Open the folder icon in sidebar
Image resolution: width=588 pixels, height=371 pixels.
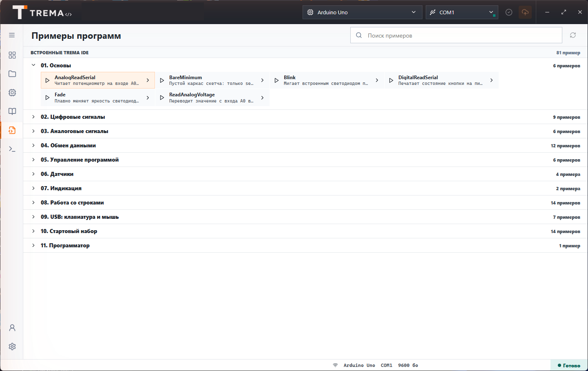[12, 74]
